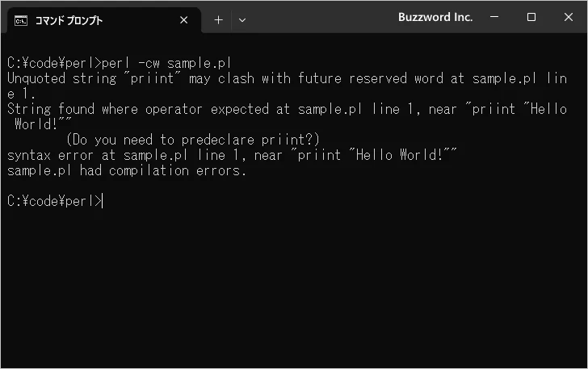Minimize the terminal window
Screen dimensions: 588x369
click(x=494, y=17)
